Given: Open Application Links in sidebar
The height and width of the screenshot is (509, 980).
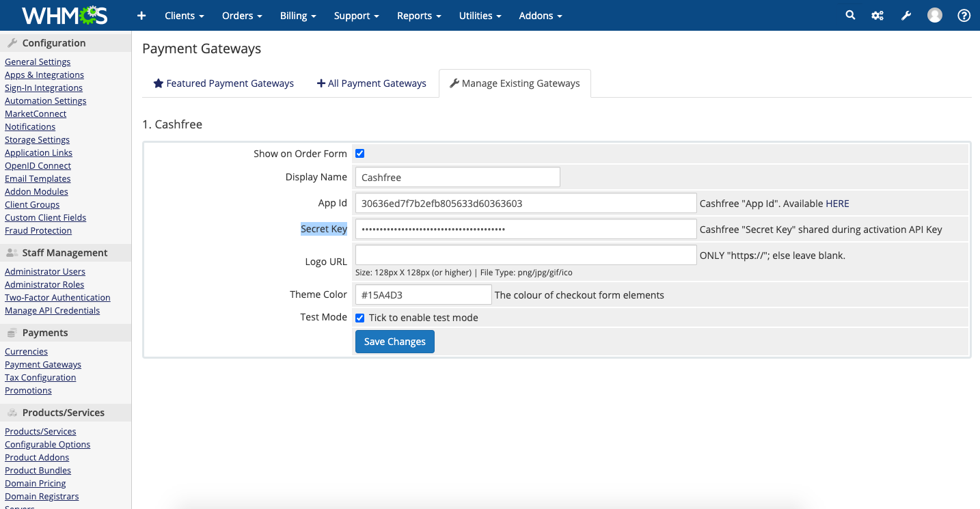Looking at the screenshot, I should coord(38,153).
